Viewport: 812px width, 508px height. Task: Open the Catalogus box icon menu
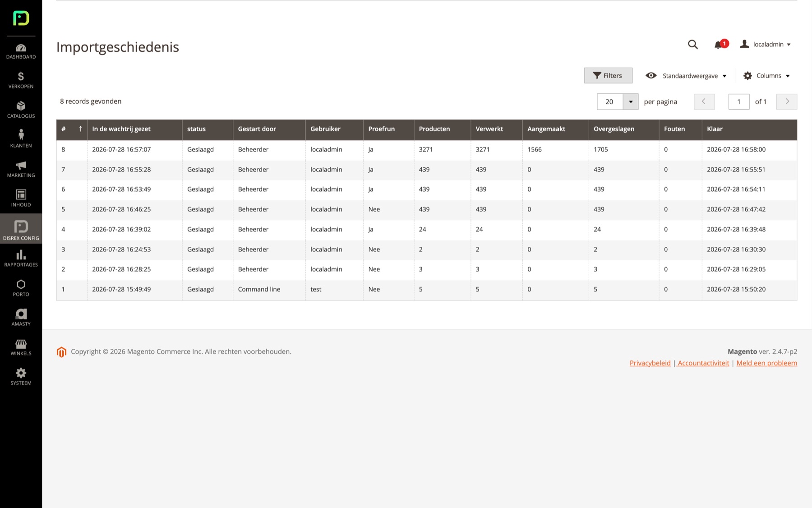[21, 110]
